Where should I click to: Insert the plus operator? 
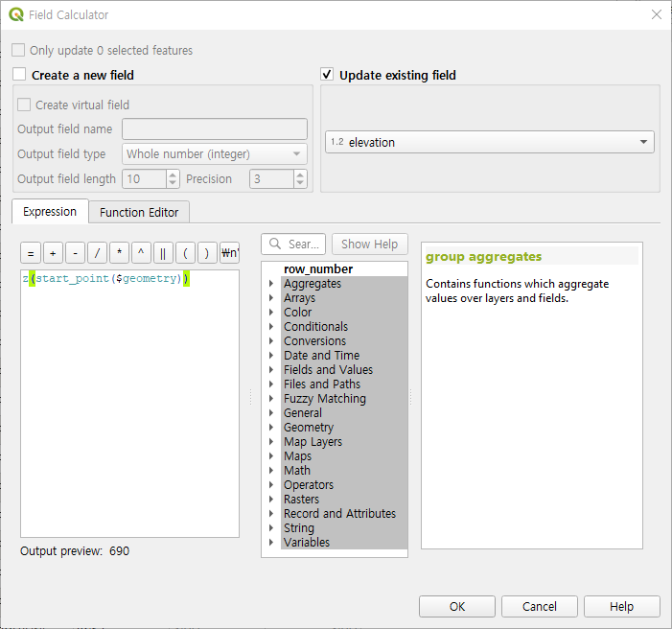point(53,253)
